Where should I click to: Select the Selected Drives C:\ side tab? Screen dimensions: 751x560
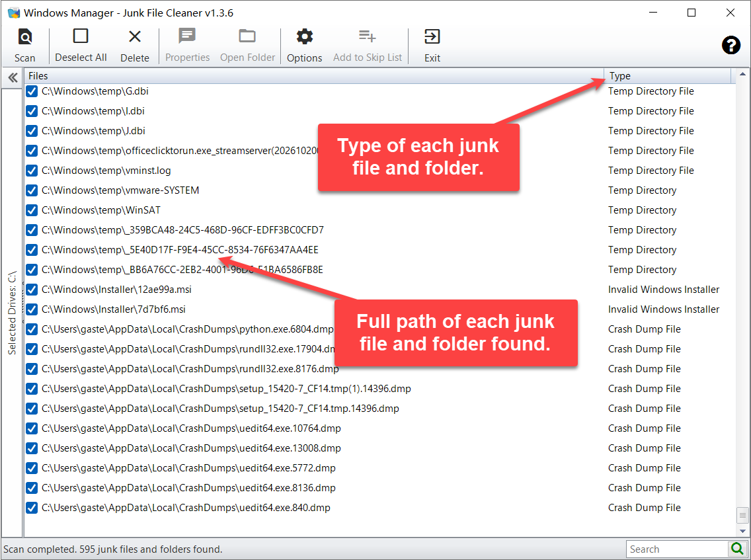12,313
